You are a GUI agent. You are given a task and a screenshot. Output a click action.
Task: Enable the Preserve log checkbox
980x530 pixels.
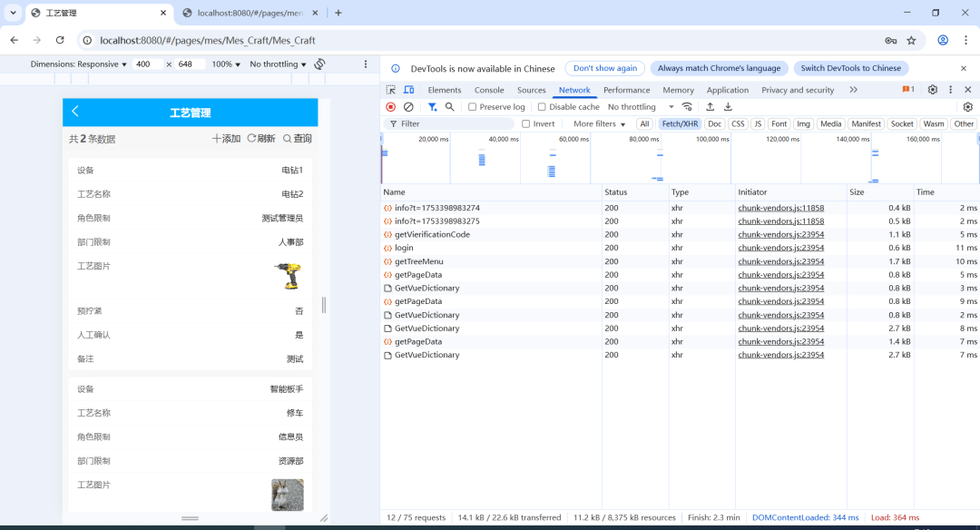tap(473, 107)
